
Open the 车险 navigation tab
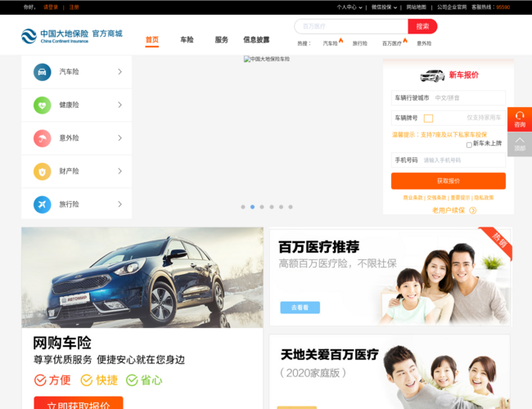(187, 39)
